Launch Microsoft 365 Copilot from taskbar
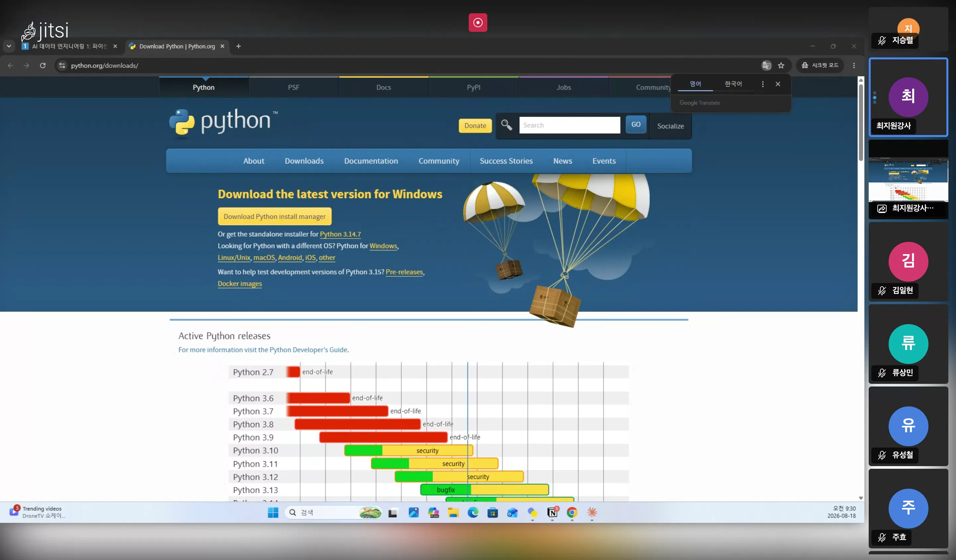This screenshot has height=560, width=956. coord(434,513)
